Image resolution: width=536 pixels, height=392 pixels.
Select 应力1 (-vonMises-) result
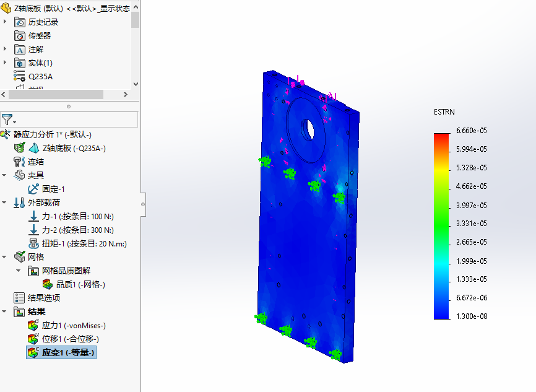point(74,325)
